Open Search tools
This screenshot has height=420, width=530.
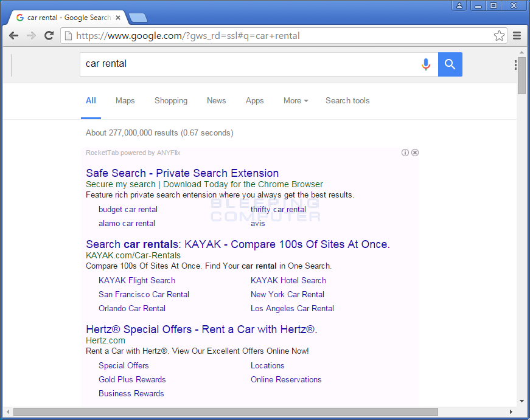(347, 101)
